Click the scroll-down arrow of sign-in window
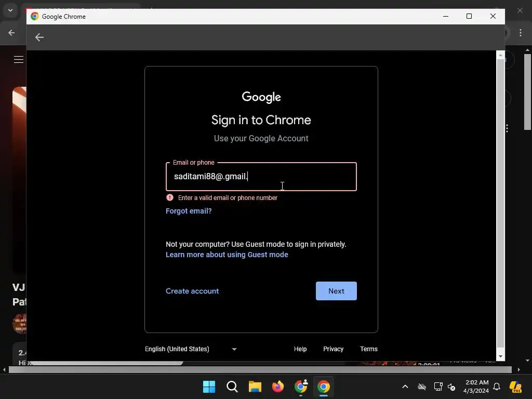The width and height of the screenshot is (532, 399). click(x=500, y=356)
